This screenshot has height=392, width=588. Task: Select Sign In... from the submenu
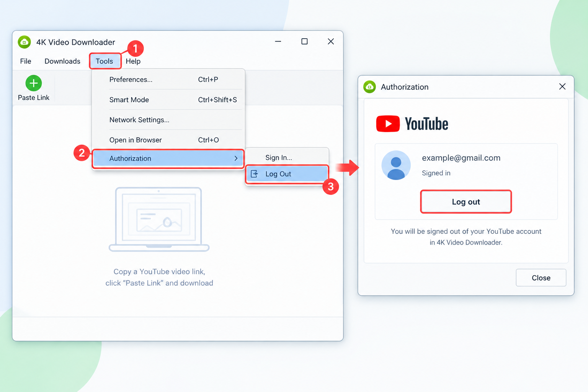click(x=287, y=158)
